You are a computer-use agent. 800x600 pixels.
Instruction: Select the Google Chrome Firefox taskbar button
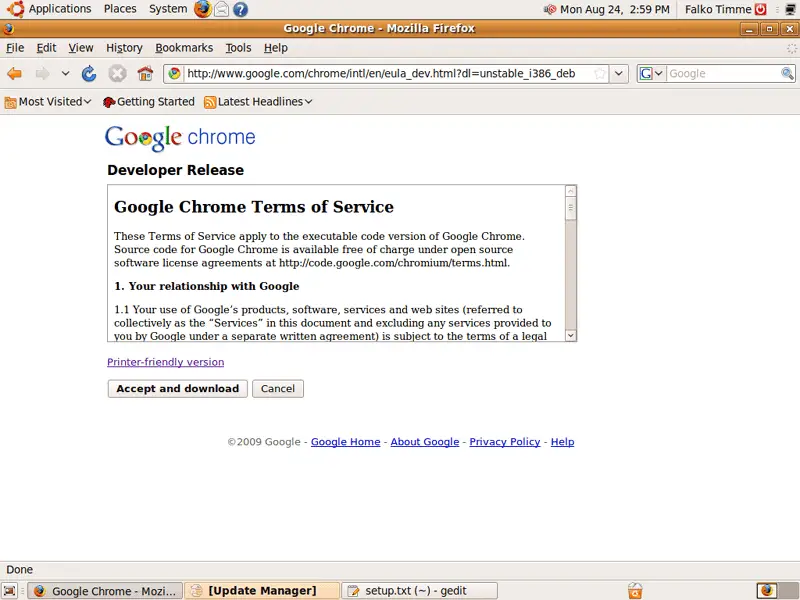point(105,591)
